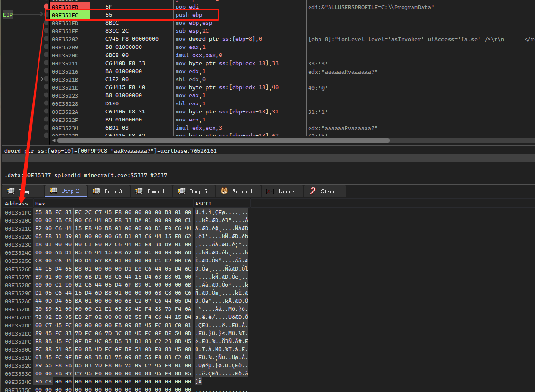Image resolution: width=535 pixels, height=392 pixels.
Task: Click disassembly address 00E3521B
Action: [x=65, y=80]
